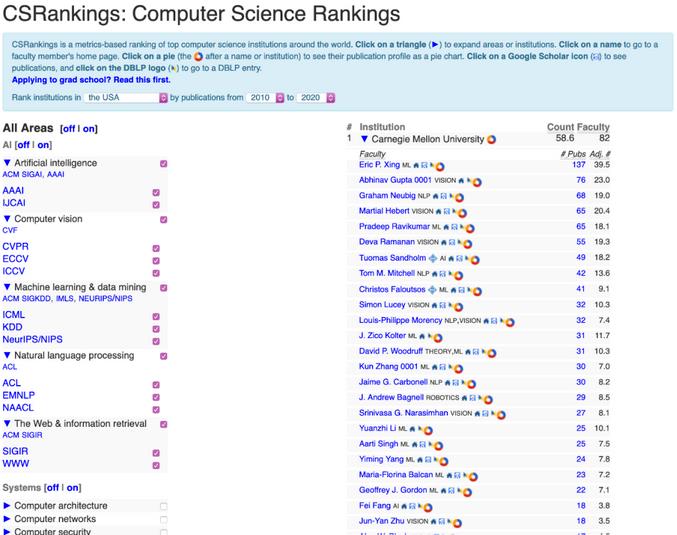Turn AI areas off
This screenshot has width=677, height=535.
pos(23,145)
